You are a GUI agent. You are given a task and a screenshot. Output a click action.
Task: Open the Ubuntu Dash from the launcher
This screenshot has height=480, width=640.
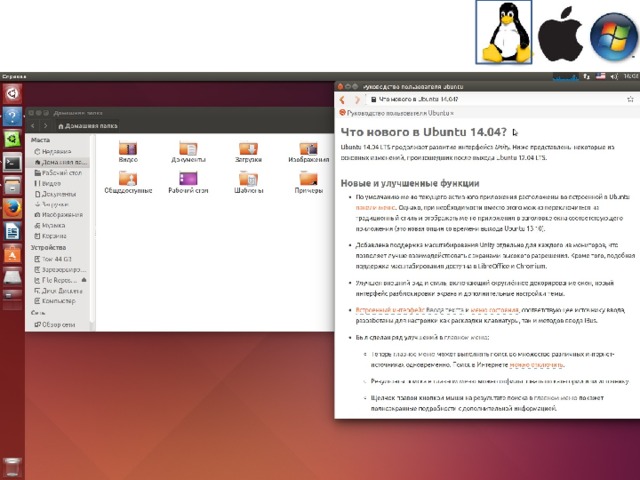click(12, 94)
